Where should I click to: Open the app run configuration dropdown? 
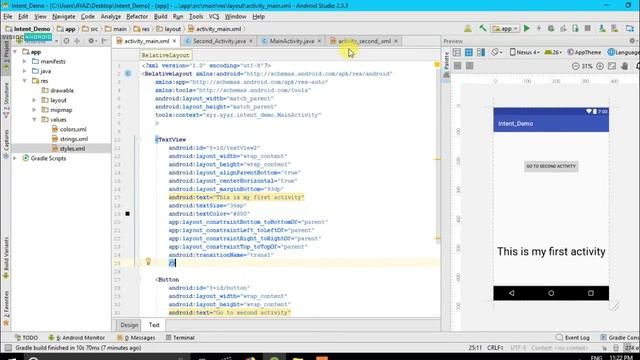(x=505, y=29)
